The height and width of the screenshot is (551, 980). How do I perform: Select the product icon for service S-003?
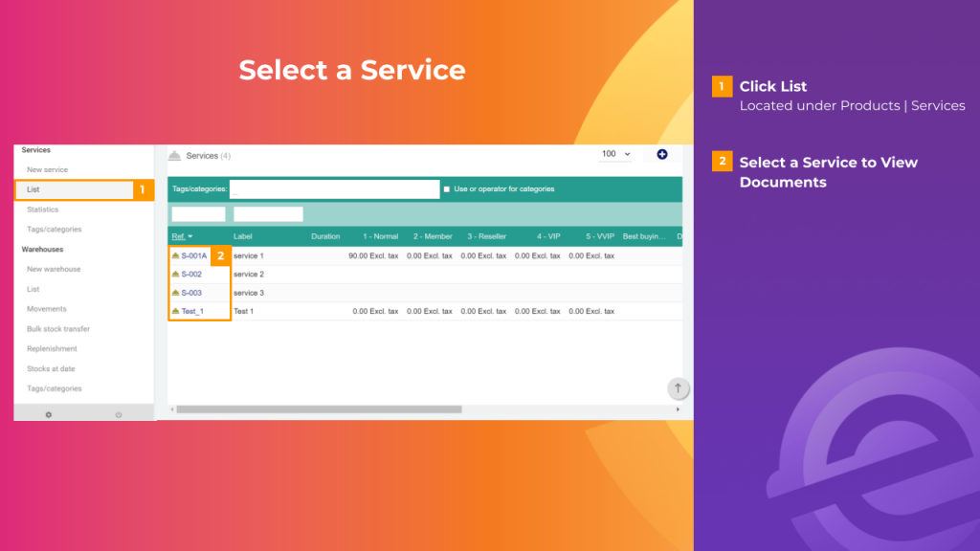[x=177, y=292]
